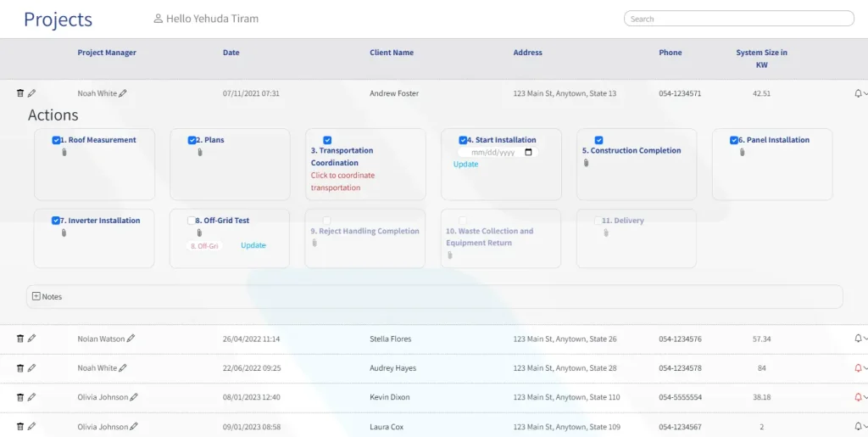Click Update in the Off-Grid Test card

(x=253, y=245)
